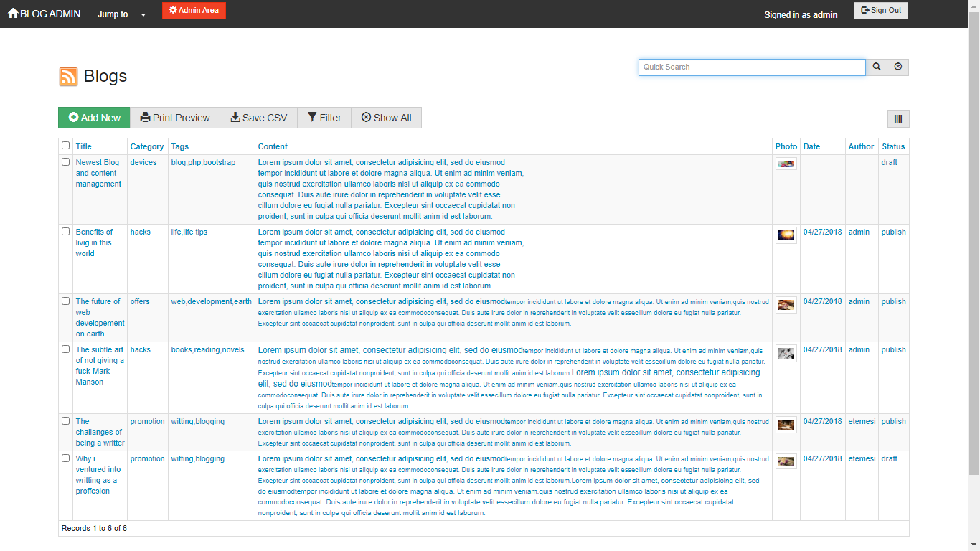Click the magnifying glass search icon
The image size is (980, 551).
click(x=876, y=67)
